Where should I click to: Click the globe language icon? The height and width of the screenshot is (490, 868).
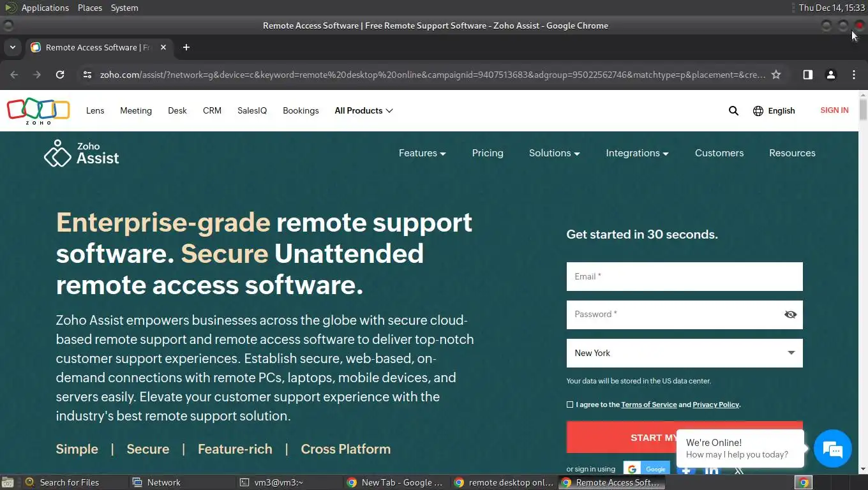pos(758,110)
